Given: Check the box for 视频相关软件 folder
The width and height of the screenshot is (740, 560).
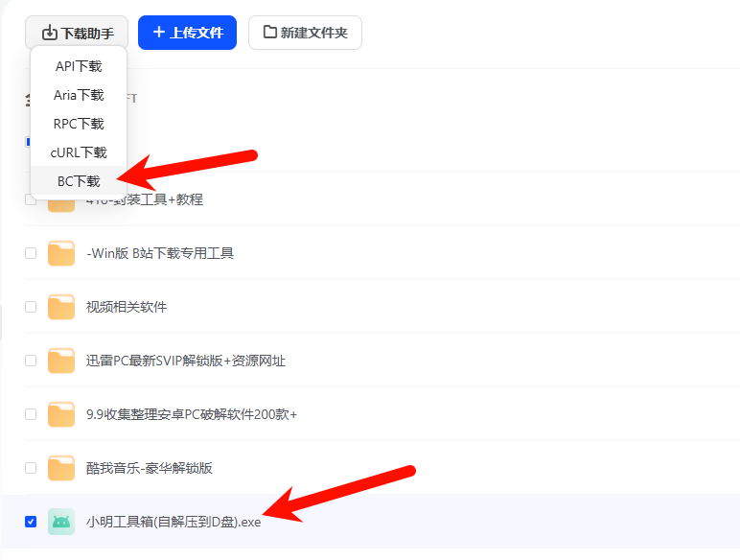Looking at the screenshot, I should coord(31,307).
